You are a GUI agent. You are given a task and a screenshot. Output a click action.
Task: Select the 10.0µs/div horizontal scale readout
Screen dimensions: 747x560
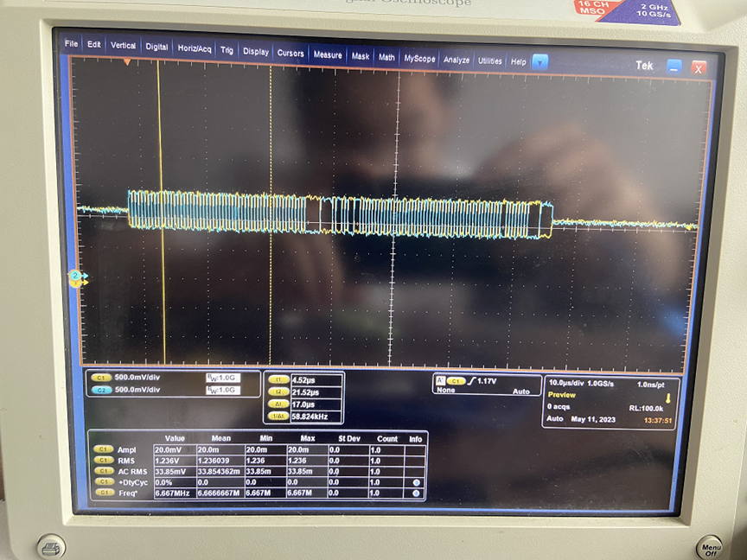coord(565,383)
